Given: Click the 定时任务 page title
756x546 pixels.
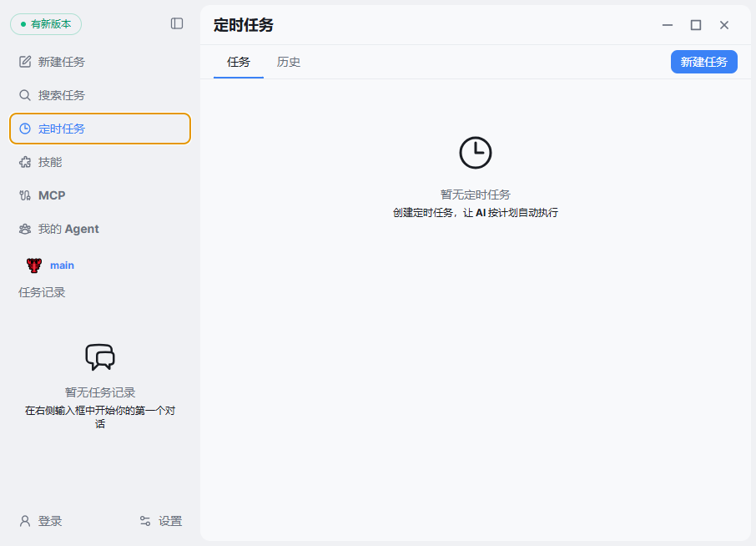Looking at the screenshot, I should click(244, 25).
